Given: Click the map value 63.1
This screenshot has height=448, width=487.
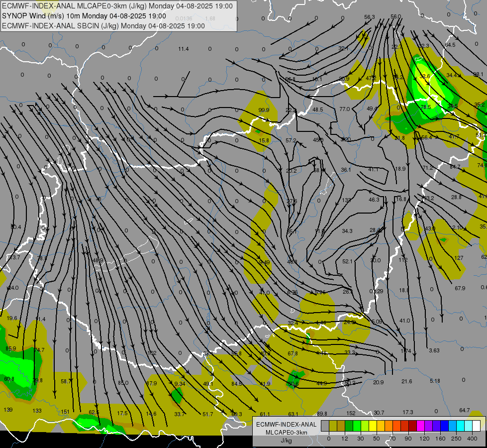Looking at the screenshot, I should tap(293, 414).
